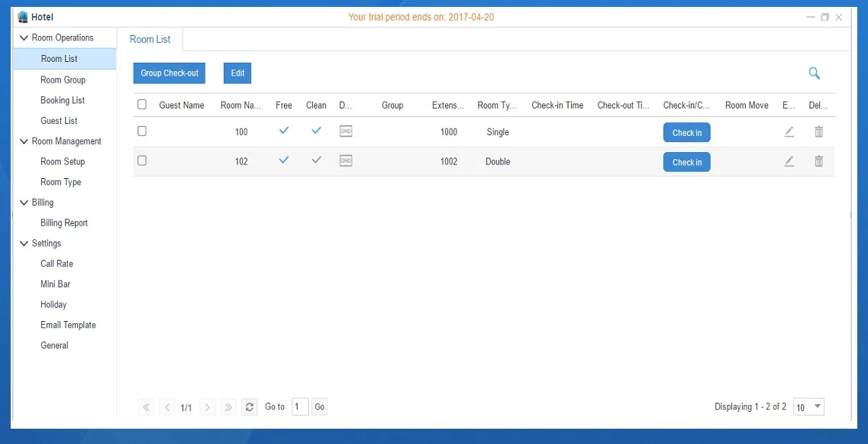868x444 pixels.
Task: Open Billing Report in the sidebar
Action: (x=64, y=223)
